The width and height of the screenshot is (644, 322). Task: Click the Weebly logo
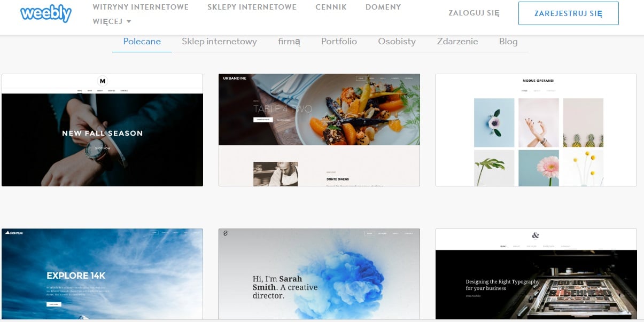pos(46,14)
